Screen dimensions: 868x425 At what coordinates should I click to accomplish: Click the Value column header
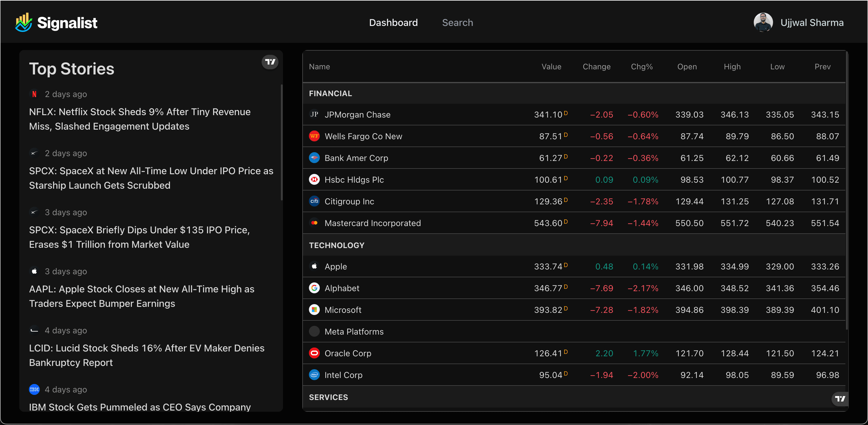point(551,66)
